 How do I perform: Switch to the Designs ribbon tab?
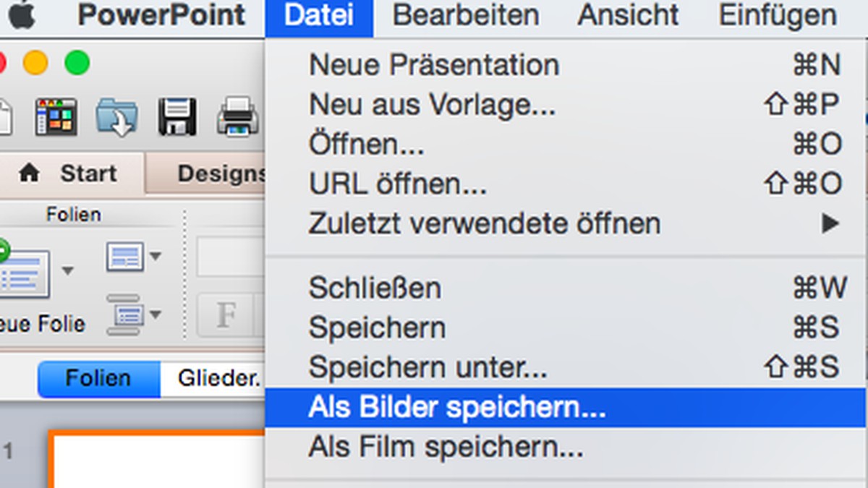[221, 174]
